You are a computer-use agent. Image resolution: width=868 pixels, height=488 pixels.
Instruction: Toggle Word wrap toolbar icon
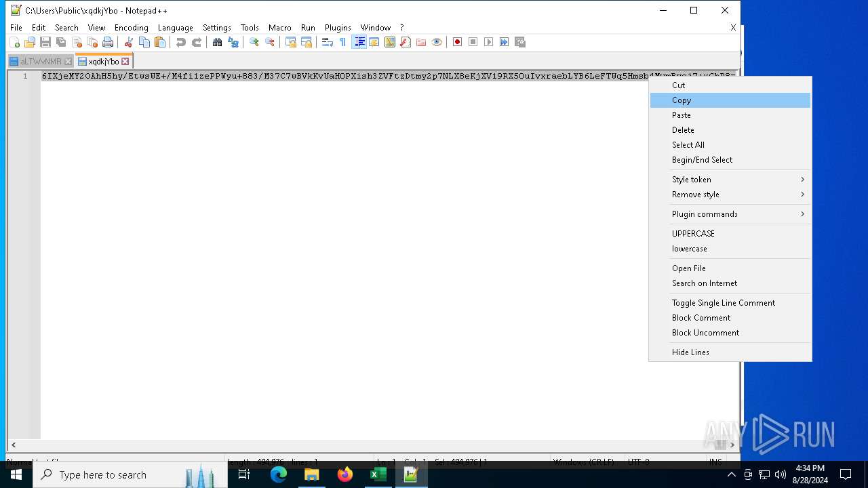tap(327, 42)
